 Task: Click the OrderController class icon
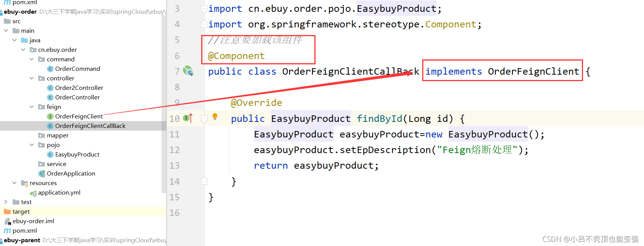[50, 97]
